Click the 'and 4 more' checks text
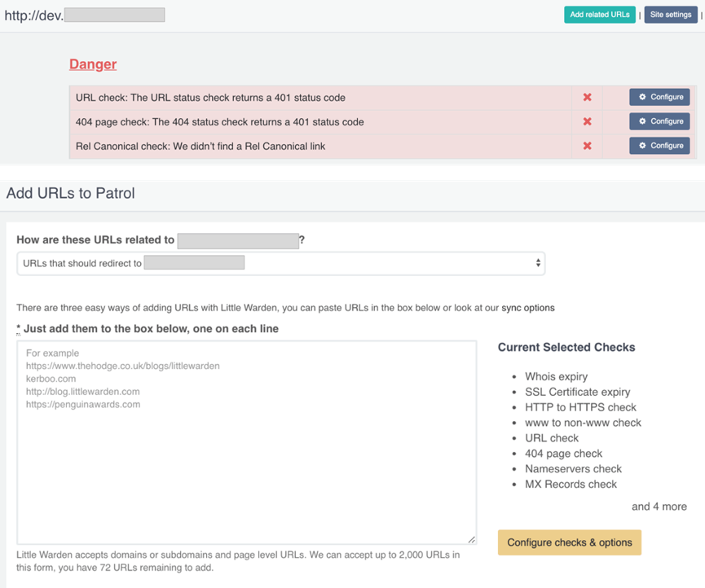 659,507
